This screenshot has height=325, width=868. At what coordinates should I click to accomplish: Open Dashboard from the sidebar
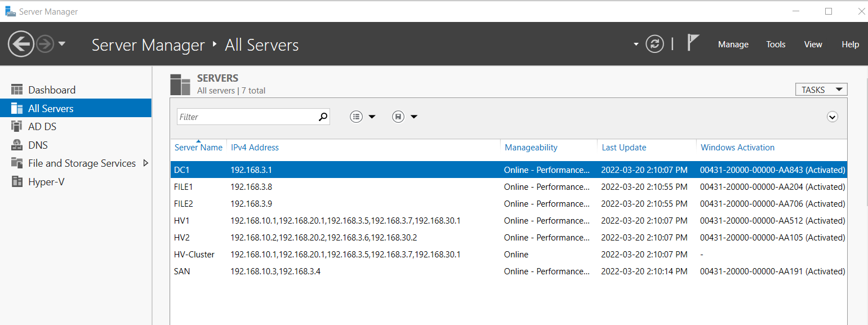51,90
